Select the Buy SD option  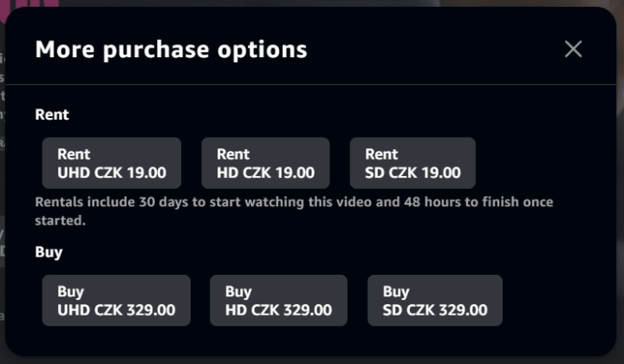(x=435, y=301)
